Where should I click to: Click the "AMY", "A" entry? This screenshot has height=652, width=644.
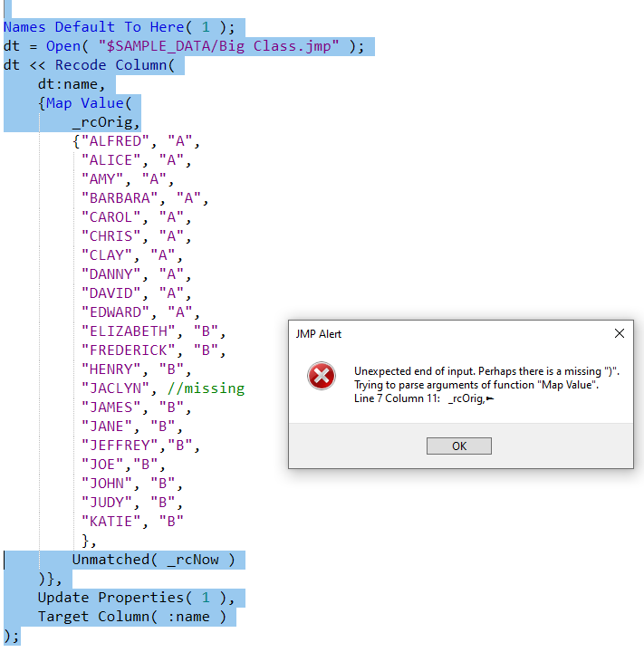point(128,179)
